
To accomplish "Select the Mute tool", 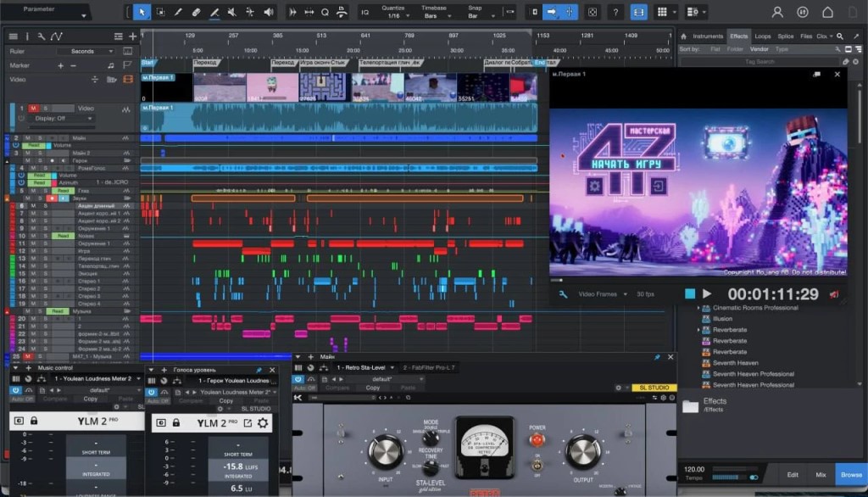I will point(232,12).
